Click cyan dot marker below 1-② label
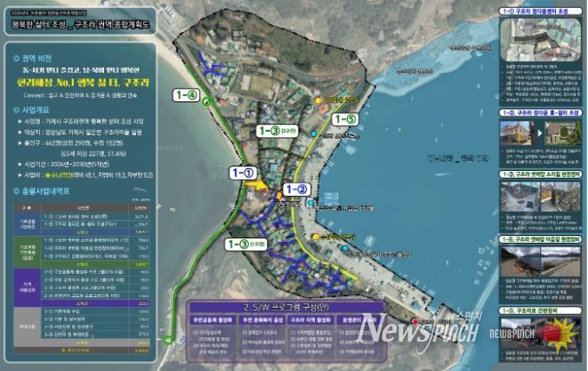Viewport: 588px width, 371px height. tap(310, 203)
